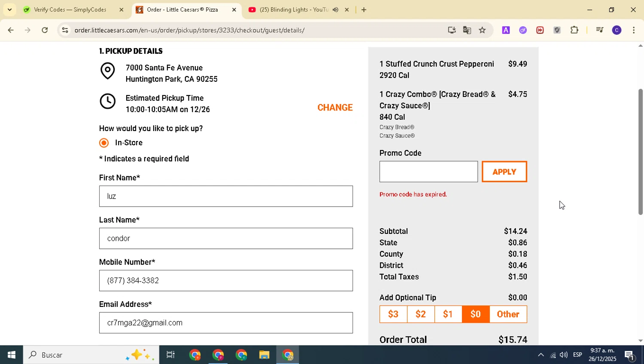Click the Email Address field
The width and height of the screenshot is (644, 364).
(226, 322)
